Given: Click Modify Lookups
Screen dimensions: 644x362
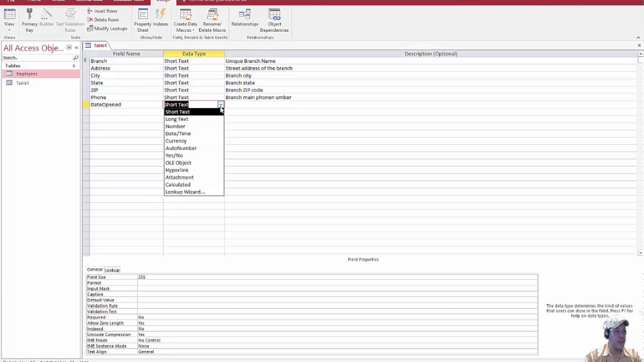Looking at the screenshot, I should point(108,29).
